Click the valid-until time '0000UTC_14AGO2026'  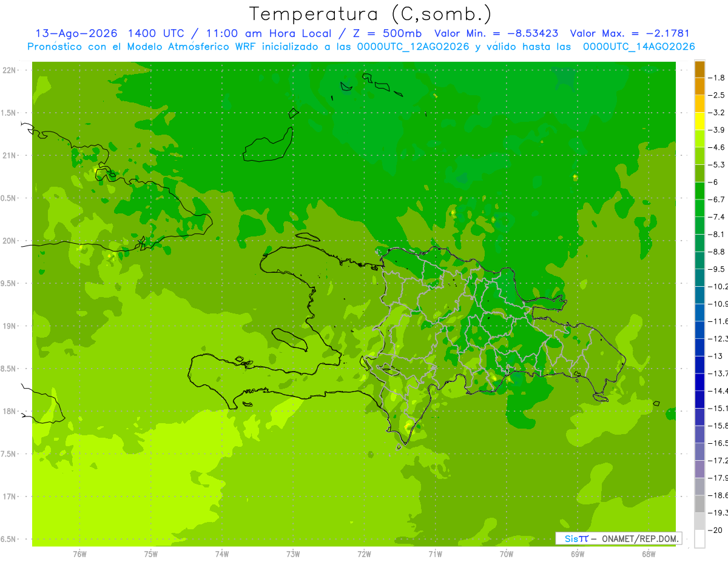638,47
